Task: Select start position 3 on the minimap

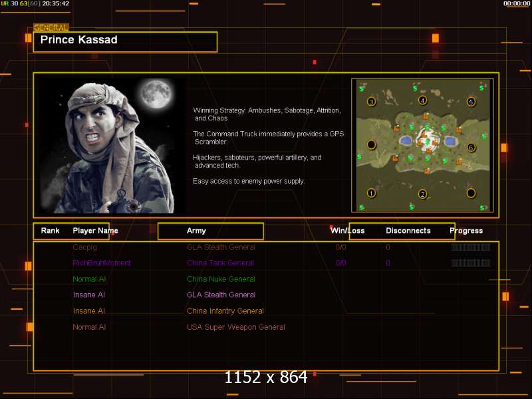Action: click(371, 102)
